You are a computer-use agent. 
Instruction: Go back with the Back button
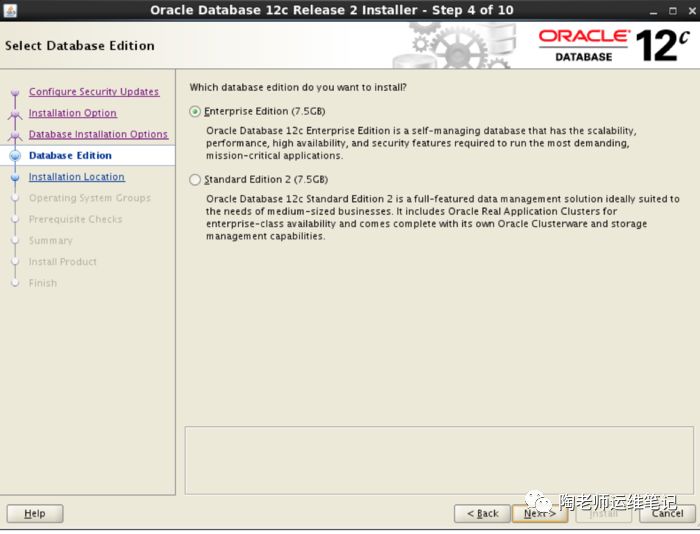click(x=482, y=513)
